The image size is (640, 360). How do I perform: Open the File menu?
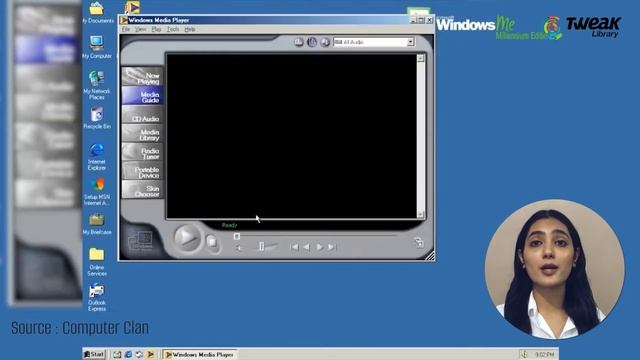126,29
